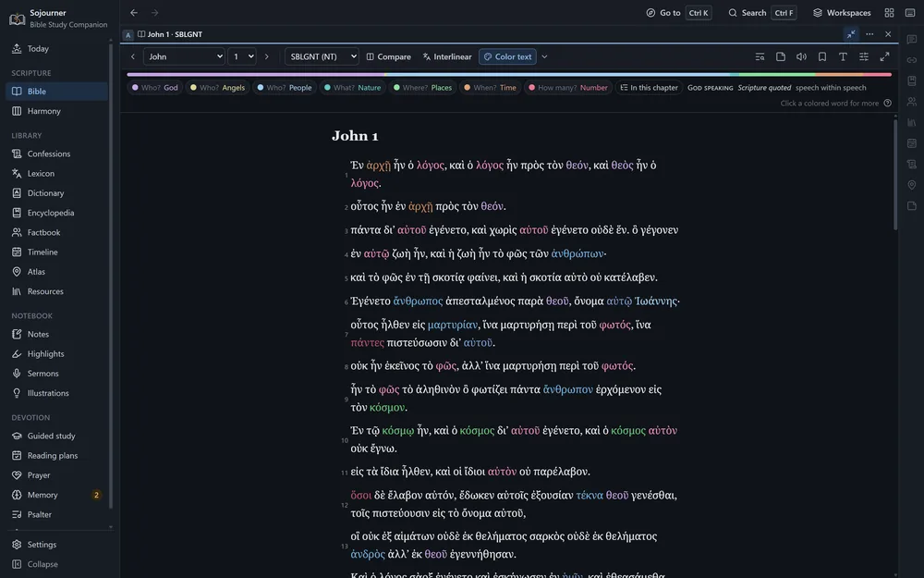
Task: Select Bible in the sidebar
Action: coord(56,92)
